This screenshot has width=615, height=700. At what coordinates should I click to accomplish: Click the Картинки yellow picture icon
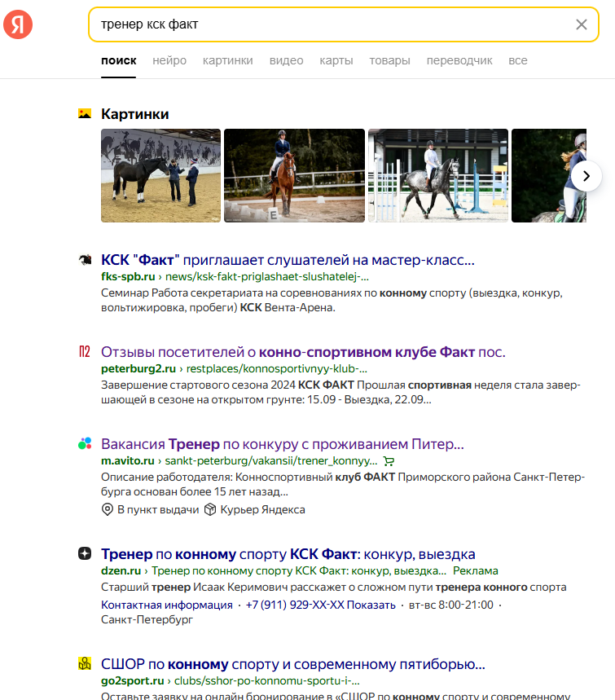pyautogui.click(x=85, y=113)
